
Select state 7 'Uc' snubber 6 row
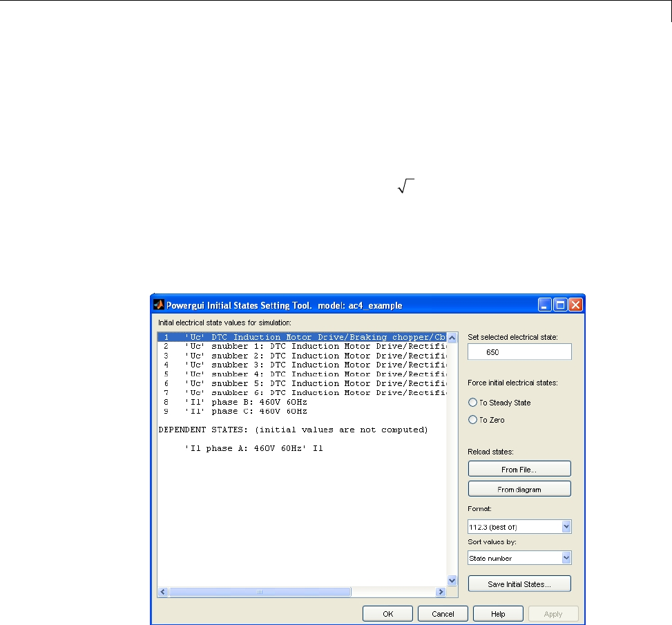coord(302,393)
